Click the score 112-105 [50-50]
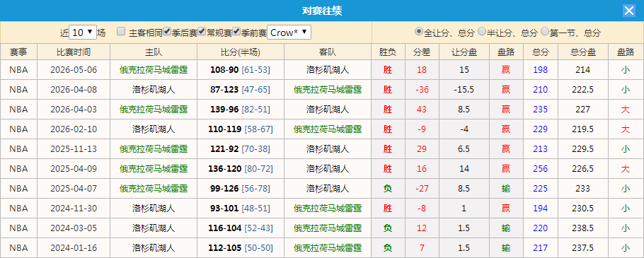The image size is (644, 258). 241,247
